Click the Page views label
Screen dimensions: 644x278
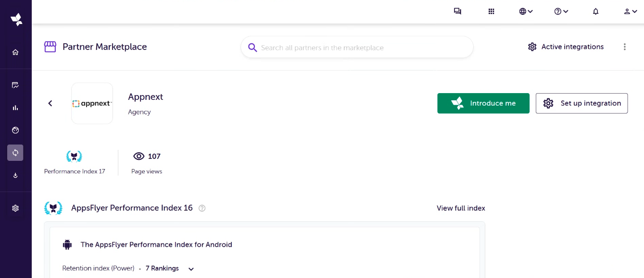[147, 171]
